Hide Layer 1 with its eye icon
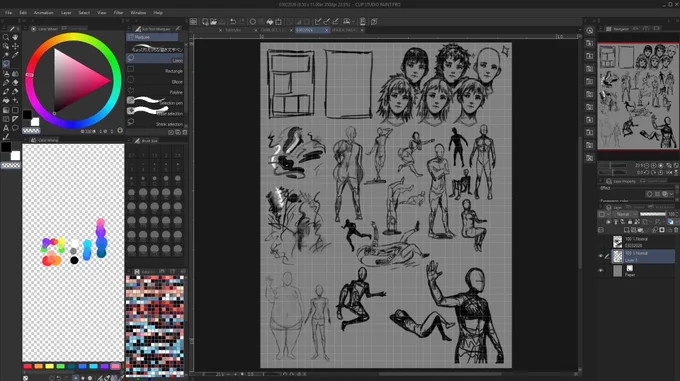Screen dimensions: 680x381 (x=601, y=256)
